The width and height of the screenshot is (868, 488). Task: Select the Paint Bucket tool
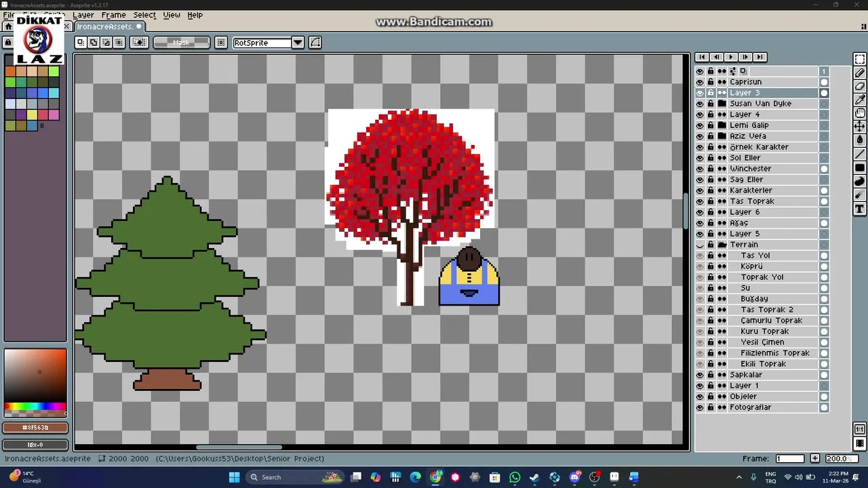(x=859, y=140)
